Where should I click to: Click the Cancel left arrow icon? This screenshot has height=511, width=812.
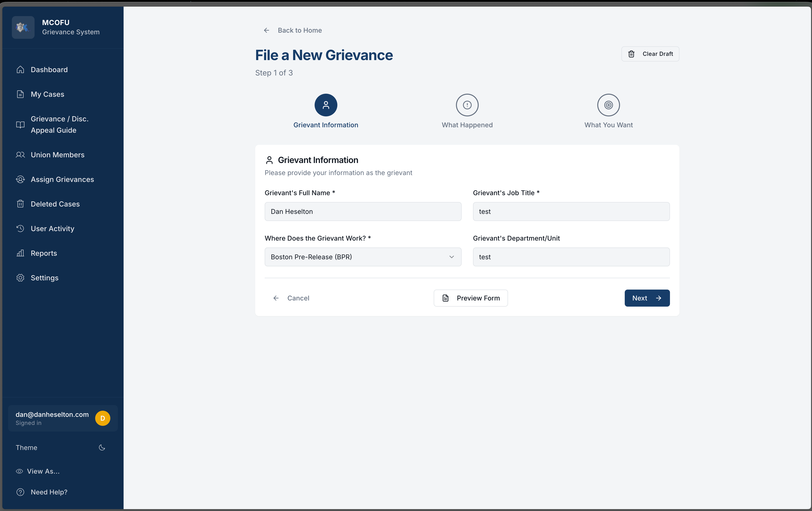pos(276,298)
